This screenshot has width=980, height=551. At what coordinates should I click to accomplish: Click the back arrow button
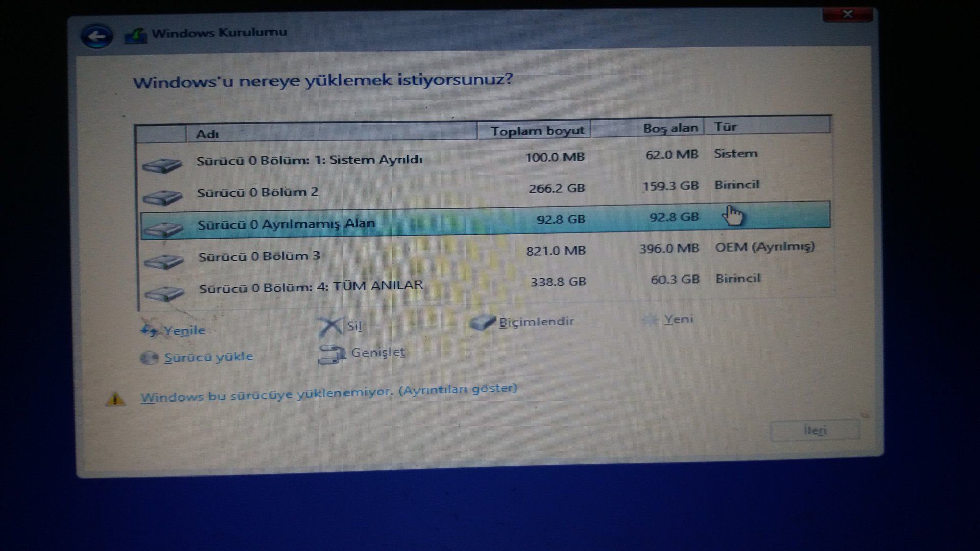(96, 37)
